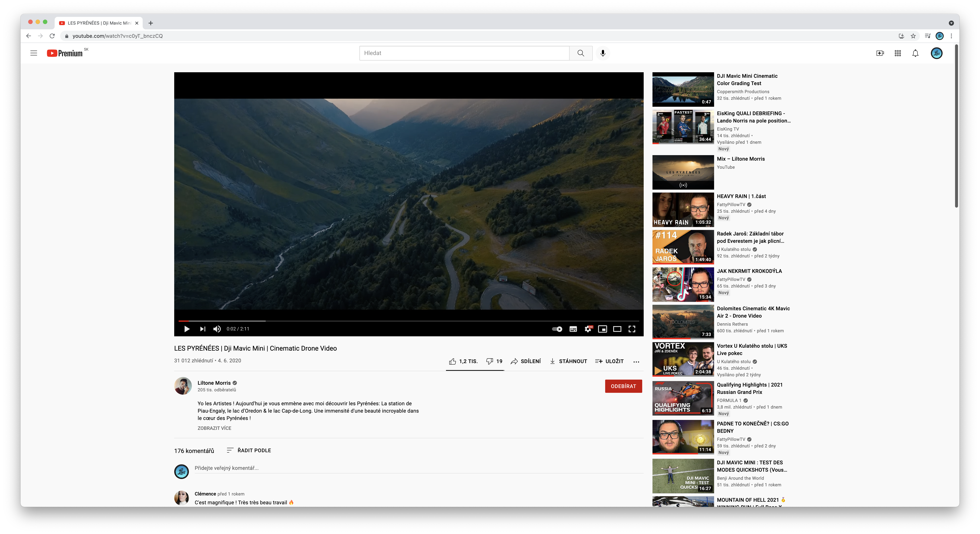Image resolution: width=980 pixels, height=534 pixels.
Task: Toggle the autoplay switch
Action: tap(557, 329)
